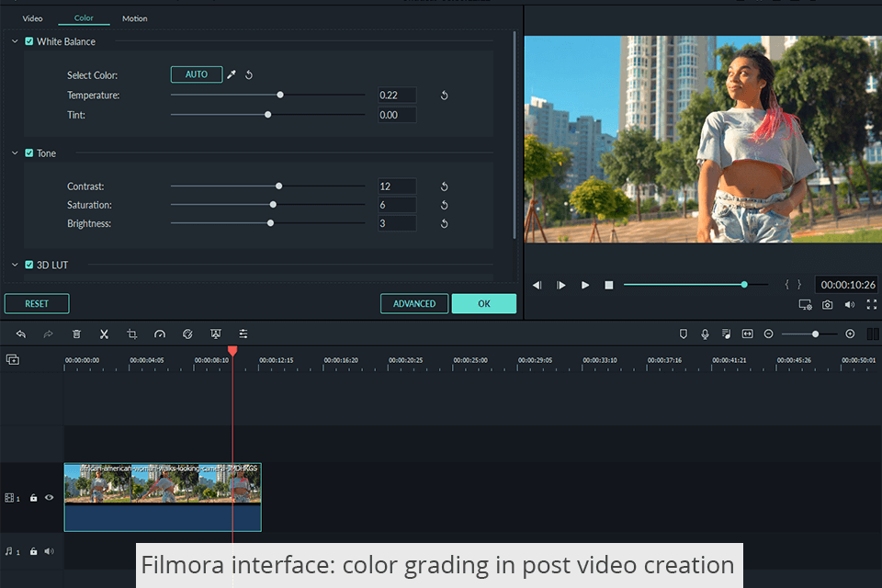The height and width of the screenshot is (588, 882).
Task: Edit the Brightness value field
Action: (x=397, y=223)
